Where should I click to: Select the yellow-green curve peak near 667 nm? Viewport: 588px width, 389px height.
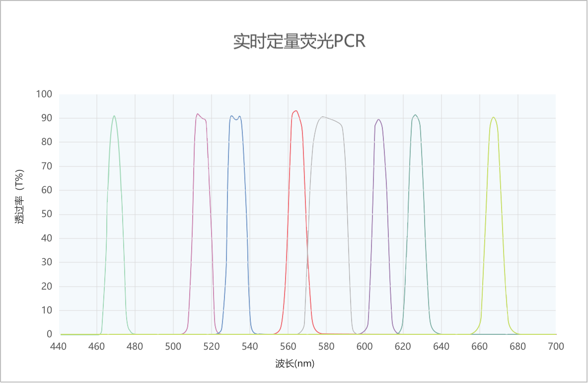(x=493, y=118)
